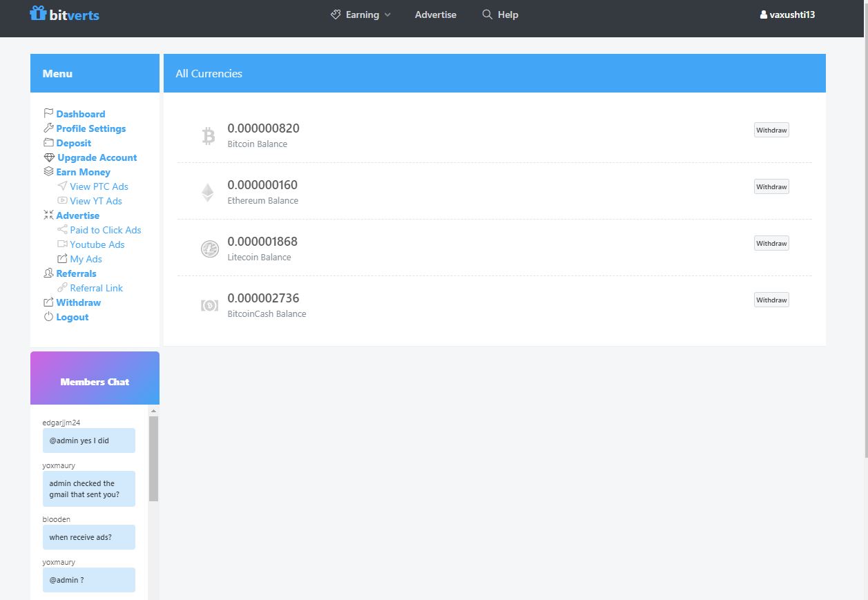
Task: Click the chat message "@admin ?"
Action: coord(89,580)
